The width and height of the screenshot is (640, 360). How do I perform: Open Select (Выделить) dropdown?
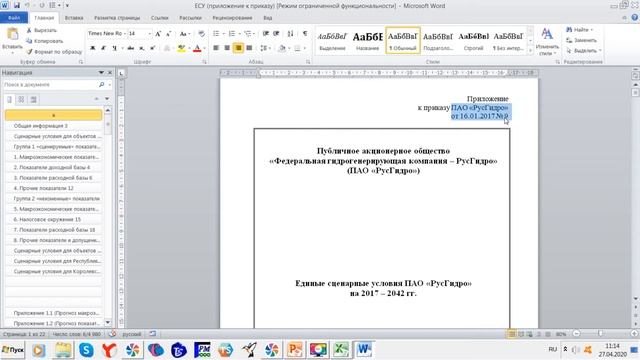pyautogui.click(x=584, y=51)
